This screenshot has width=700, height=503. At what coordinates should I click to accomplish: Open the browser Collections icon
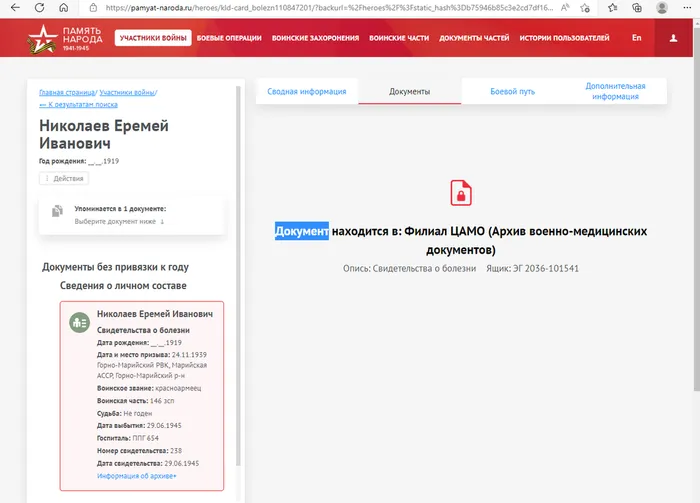coord(637,8)
